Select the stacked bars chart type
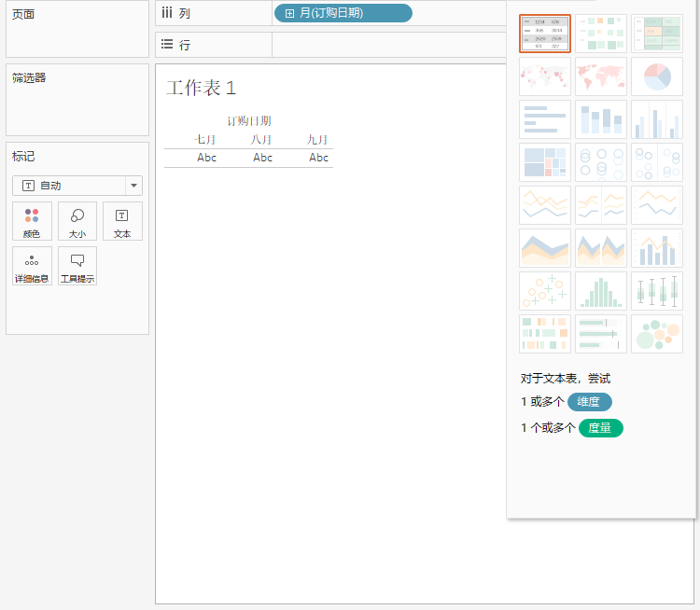Image resolution: width=700 pixels, height=610 pixels. click(x=601, y=119)
